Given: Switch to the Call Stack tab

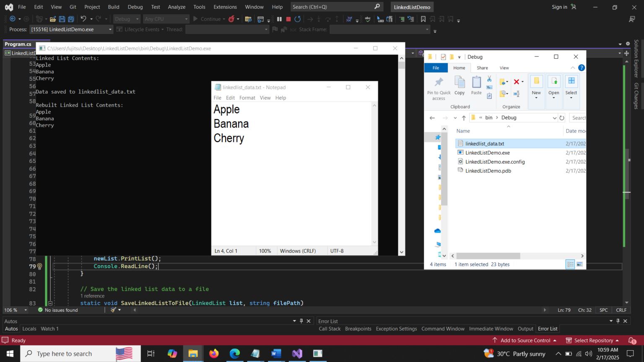Looking at the screenshot, I should click(x=330, y=328).
